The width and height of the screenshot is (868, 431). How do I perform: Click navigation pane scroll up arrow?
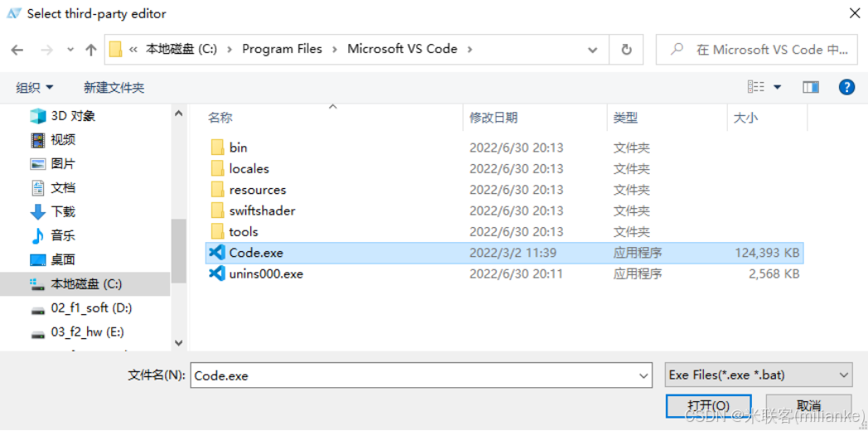(x=178, y=114)
